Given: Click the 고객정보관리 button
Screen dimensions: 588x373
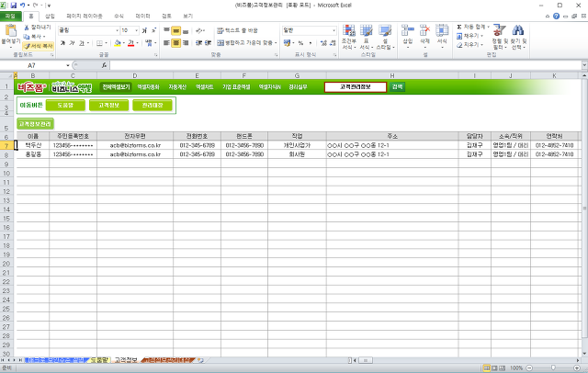Looking at the screenshot, I should (x=35, y=124).
